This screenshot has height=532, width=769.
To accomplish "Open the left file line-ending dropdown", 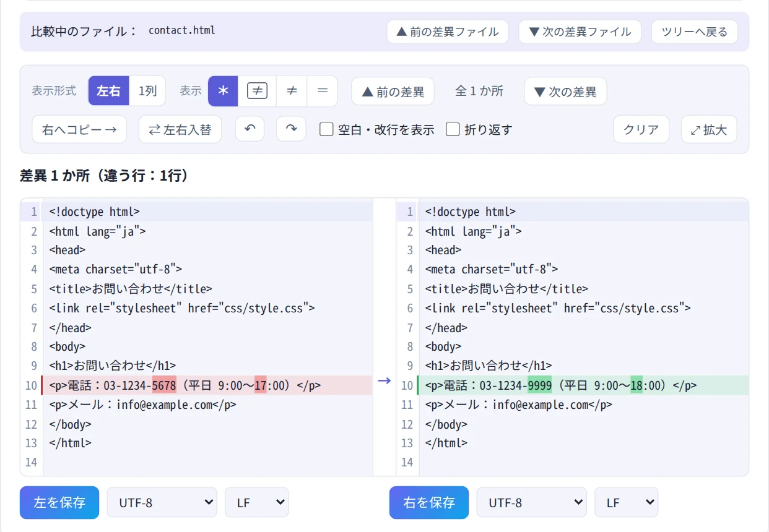I will click(257, 502).
